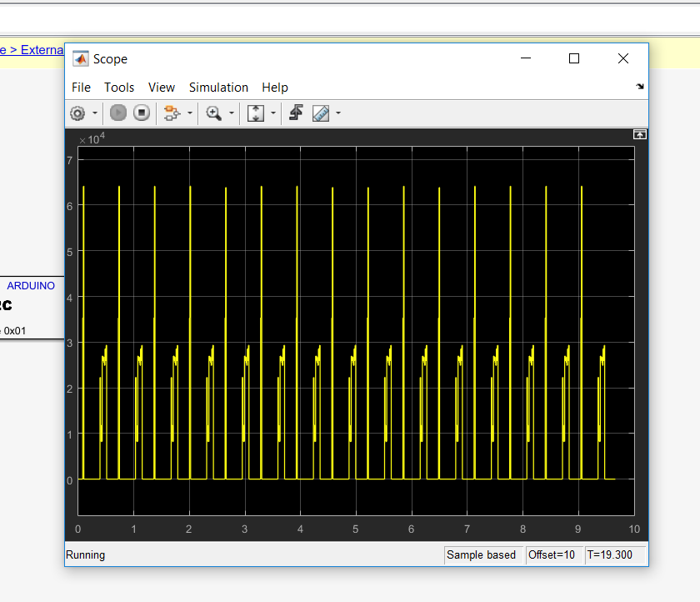Click the Highlight Simulink Block icon
The width and height of the screenshot is (700, 602).
[172, 113]
